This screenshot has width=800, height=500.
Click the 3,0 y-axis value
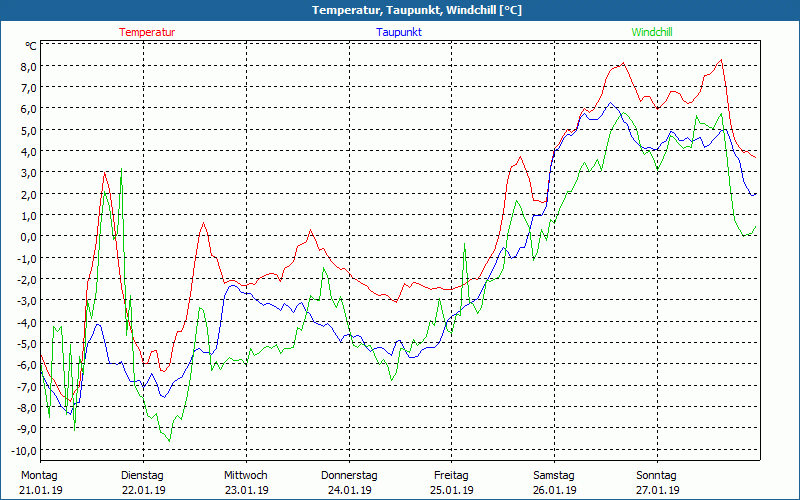pyautogui.click(x=28, y=173)
